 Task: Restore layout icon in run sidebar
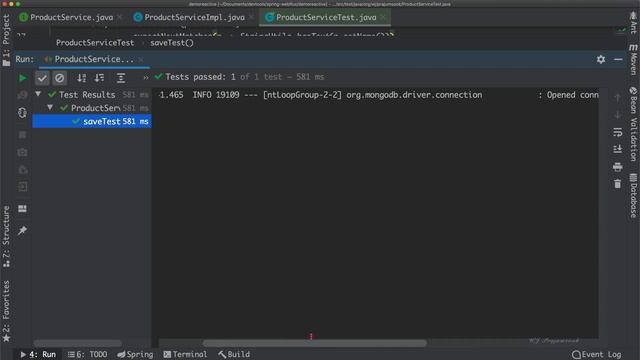point(22,209)
